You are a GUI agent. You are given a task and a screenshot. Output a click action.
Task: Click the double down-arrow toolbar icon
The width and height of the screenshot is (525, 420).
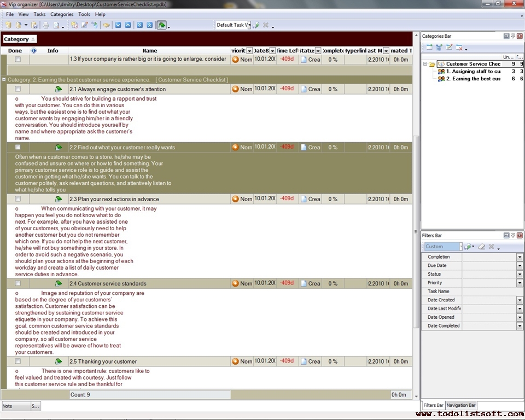point(139,25)
